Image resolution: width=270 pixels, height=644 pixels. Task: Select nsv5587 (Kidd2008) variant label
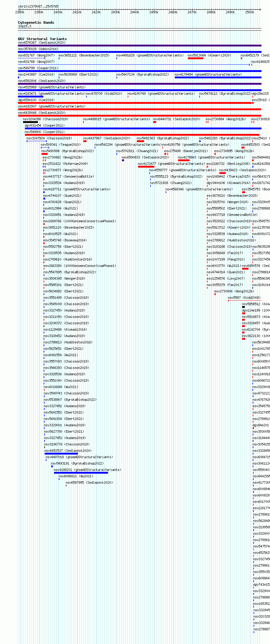245,298
